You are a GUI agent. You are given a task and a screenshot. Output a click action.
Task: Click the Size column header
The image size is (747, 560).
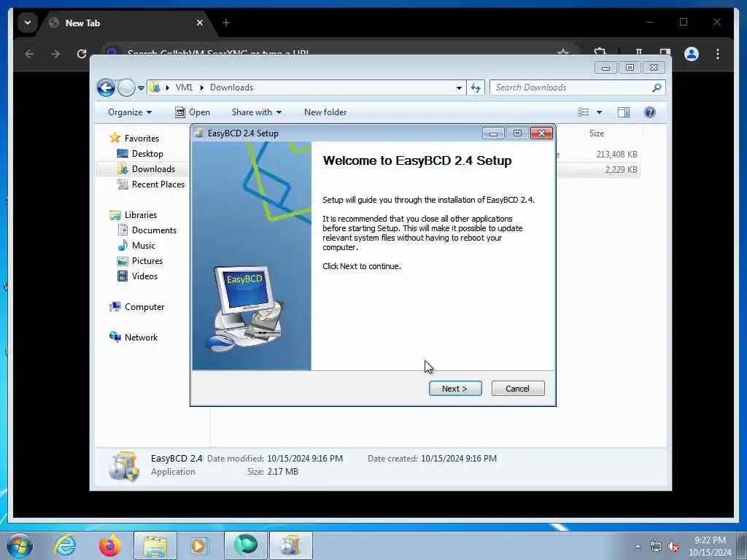coord(597,133)
